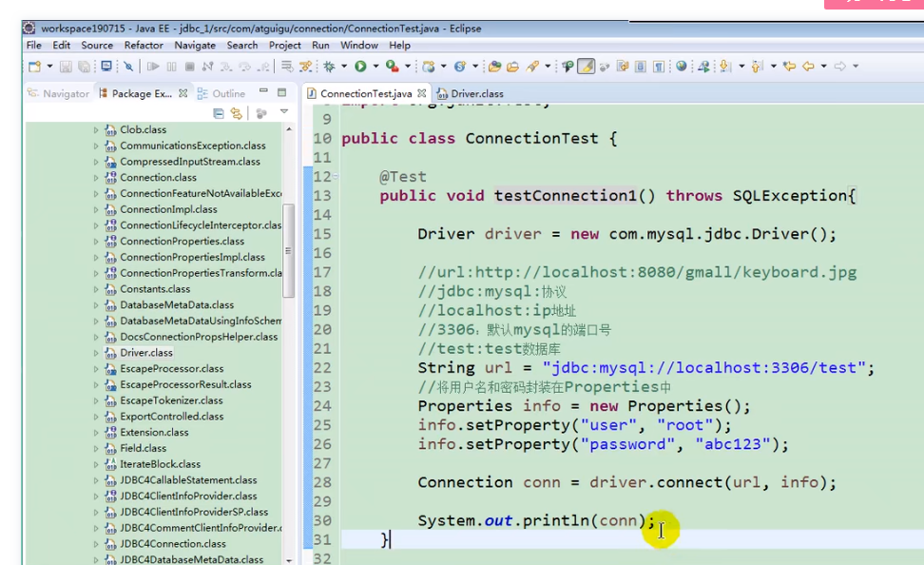The height and width of the screenshot is (565, 924).
Task: Click the debug Suspend icon
Action: point(171,67)
